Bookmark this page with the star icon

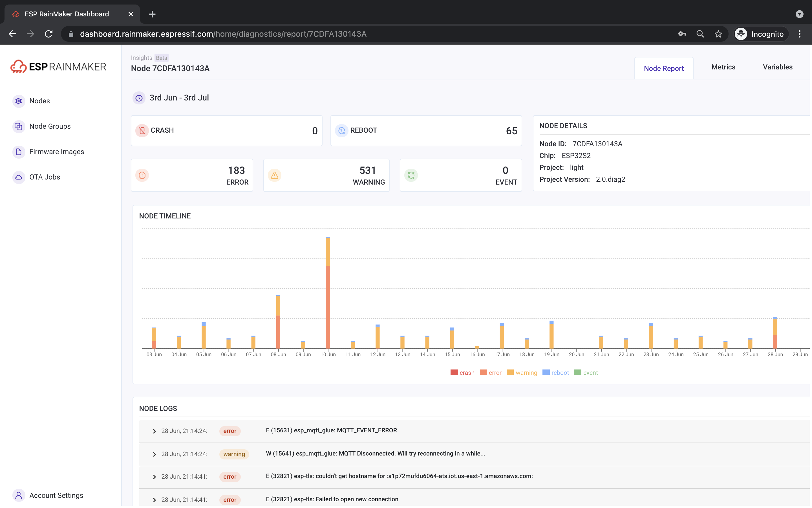(718, 34)
